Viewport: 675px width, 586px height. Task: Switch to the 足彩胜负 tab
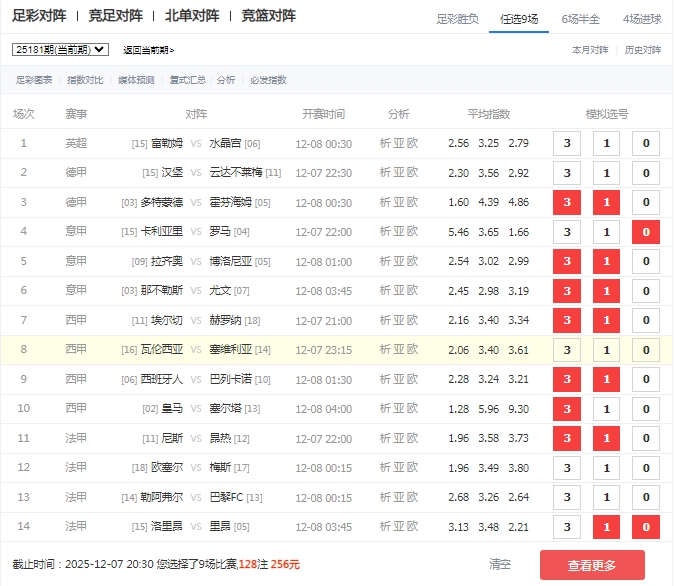(x=458, y=18)
